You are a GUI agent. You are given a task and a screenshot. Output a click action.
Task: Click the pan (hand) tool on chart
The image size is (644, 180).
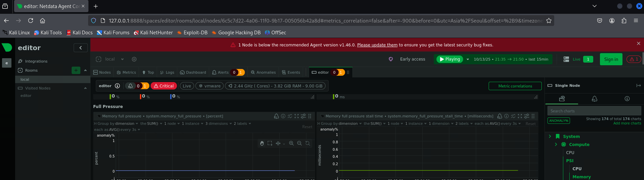click(x=262, y=143)
